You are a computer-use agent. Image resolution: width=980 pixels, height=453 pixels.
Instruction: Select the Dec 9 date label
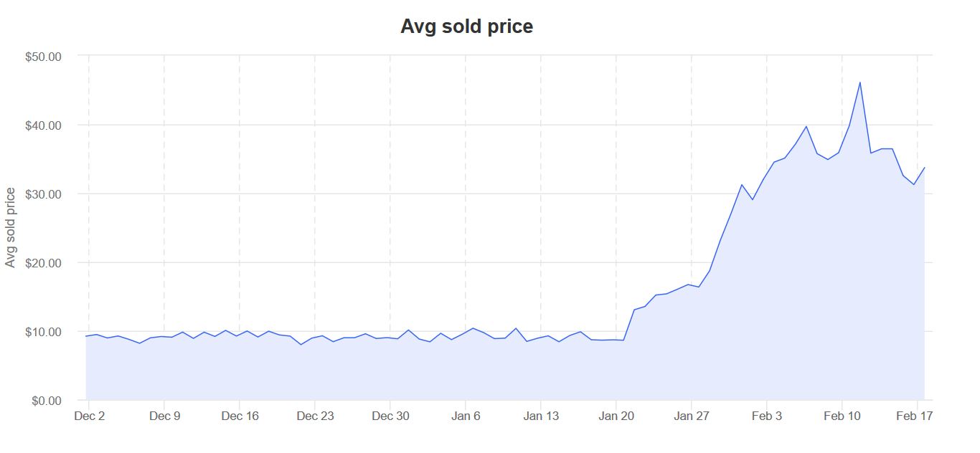164,416
